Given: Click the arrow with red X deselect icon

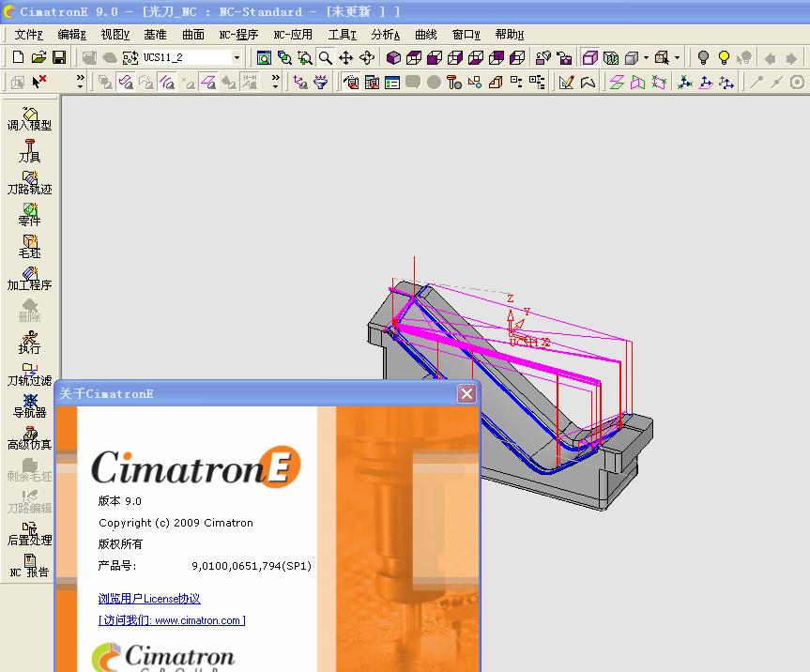Looking at the screenshot, I should pyautogui.click(x=38, y=82).
